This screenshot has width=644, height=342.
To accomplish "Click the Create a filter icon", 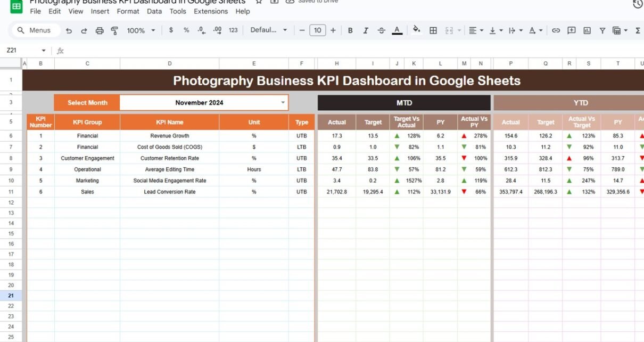I will pyautogui.click(x=602, y=30).
